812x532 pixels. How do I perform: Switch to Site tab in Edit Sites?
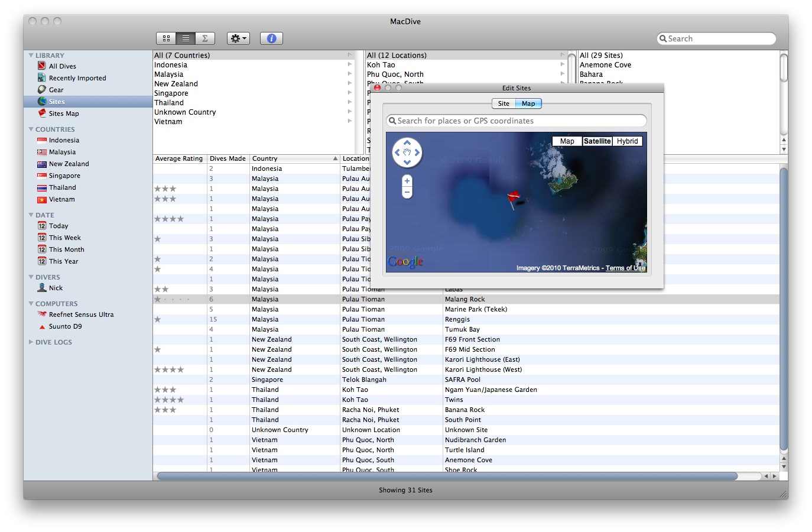(504, 103)
